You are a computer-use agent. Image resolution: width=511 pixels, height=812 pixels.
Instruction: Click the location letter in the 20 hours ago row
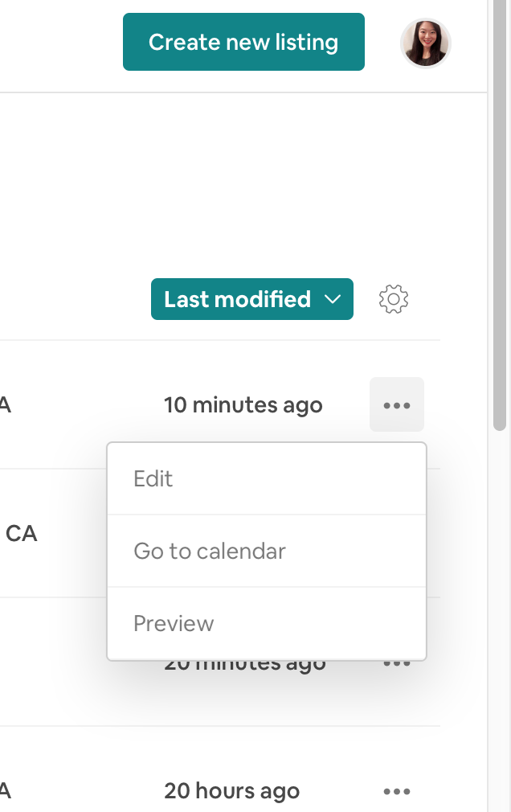pyautogui.click(x=5, y=792)
